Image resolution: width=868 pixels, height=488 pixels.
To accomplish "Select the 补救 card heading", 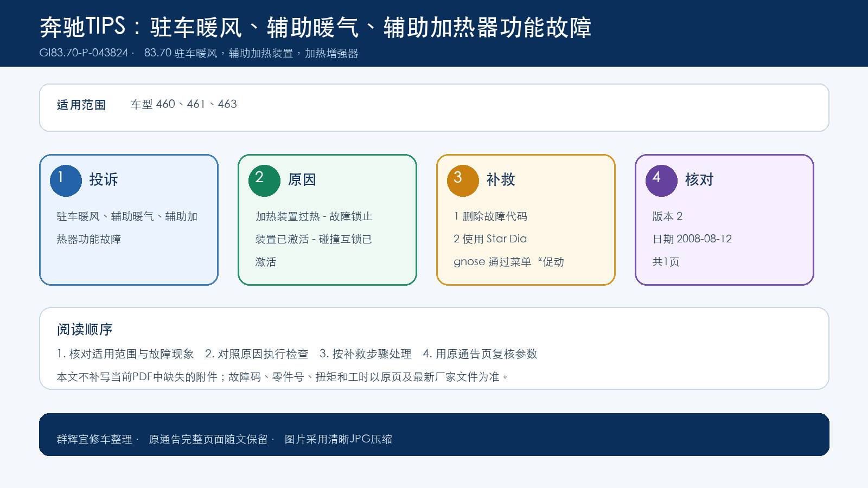I will (501, 179).
